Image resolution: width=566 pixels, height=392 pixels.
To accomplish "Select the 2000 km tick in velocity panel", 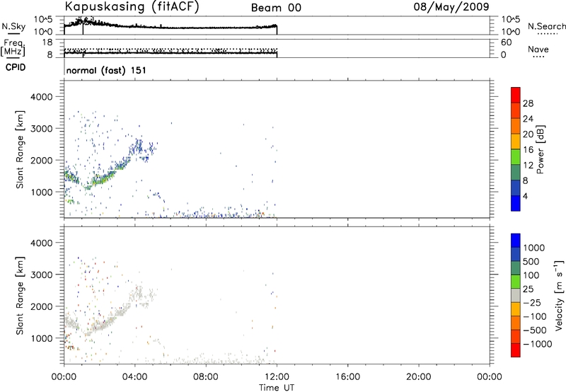I will click(x=42, y=307).
